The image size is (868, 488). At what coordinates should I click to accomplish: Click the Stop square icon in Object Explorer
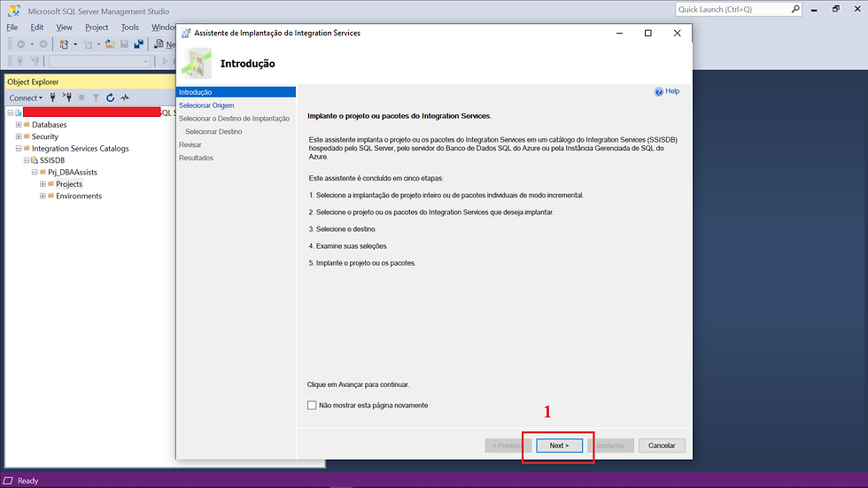pos(81,97)
